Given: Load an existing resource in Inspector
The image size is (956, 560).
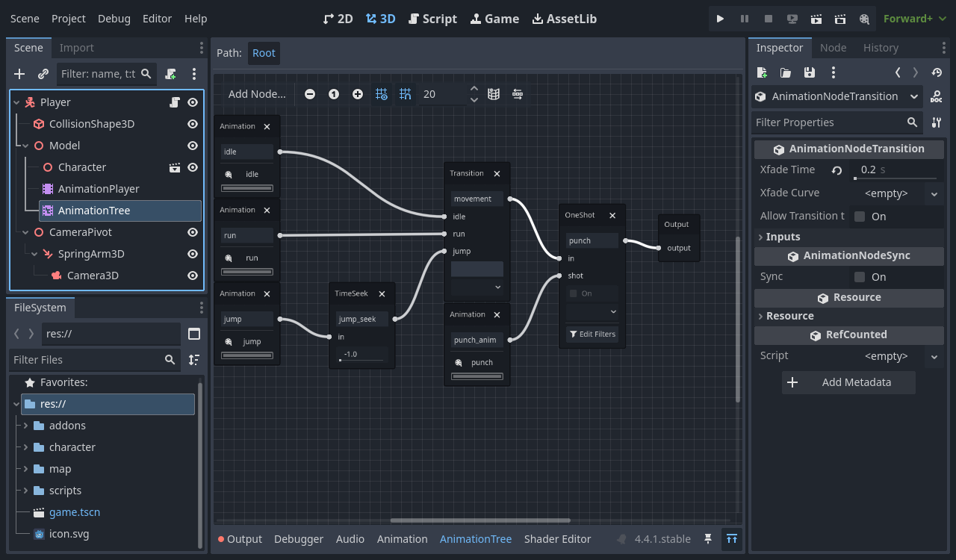Looking at the screenshot, I should coord(786,72).
